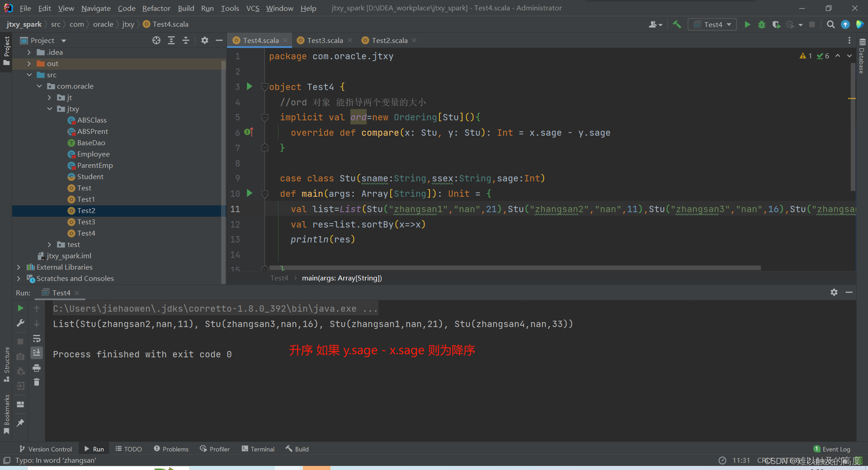Expand External Libraries node

point(19,267)
